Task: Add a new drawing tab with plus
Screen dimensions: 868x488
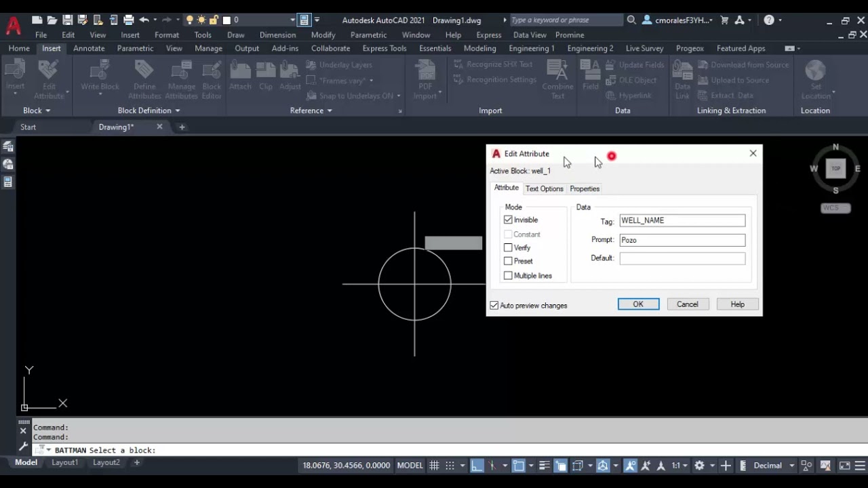Action: coord(182,127)
